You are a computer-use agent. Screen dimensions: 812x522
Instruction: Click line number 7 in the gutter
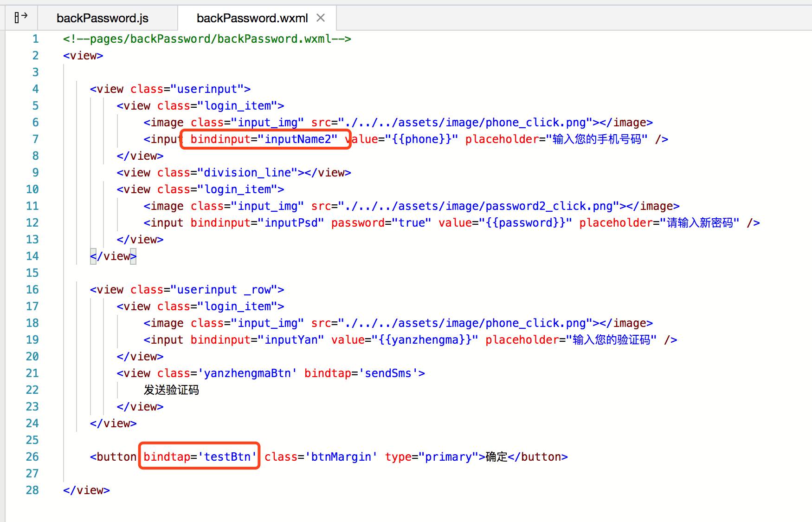tap(36, 139)
